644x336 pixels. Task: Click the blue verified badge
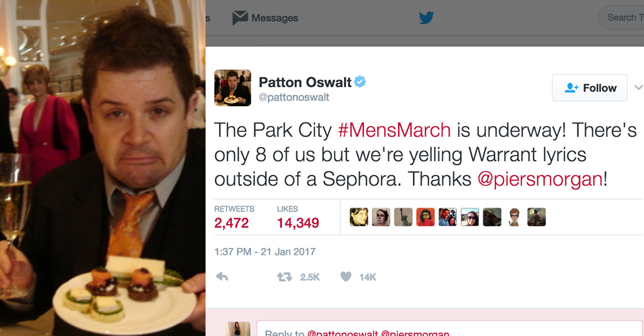(x=360, y=82)
